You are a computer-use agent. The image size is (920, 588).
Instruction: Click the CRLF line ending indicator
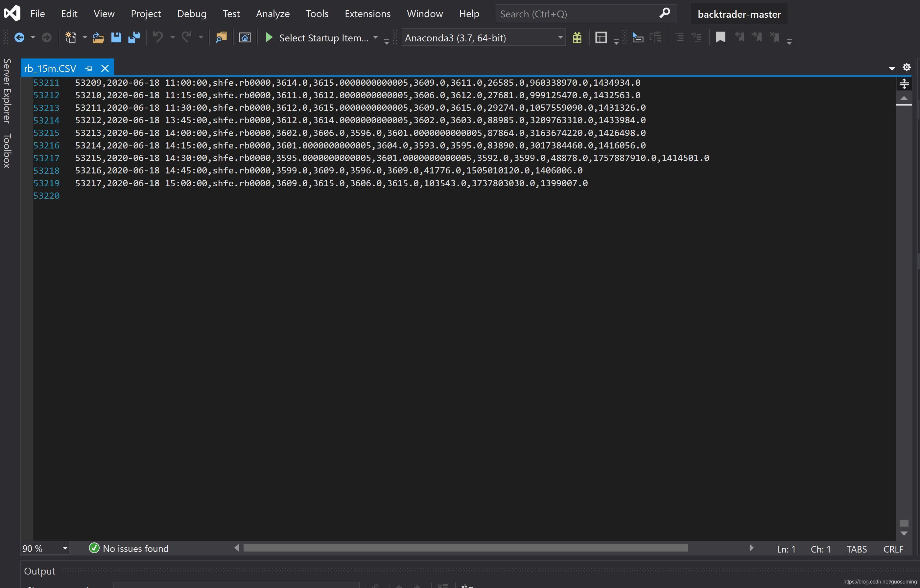(893, 549)
